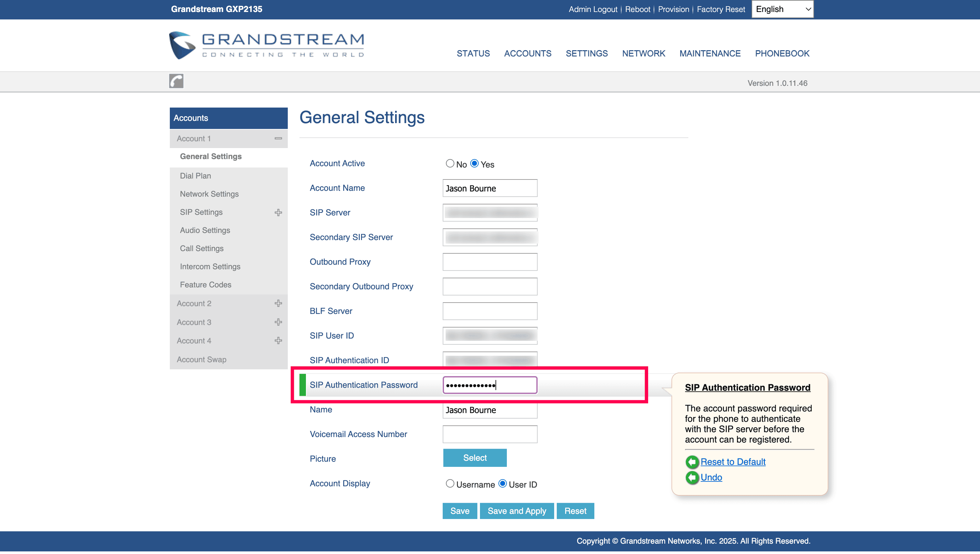Click Select button for Picture
980x554 pixels.
click(474, 458)
